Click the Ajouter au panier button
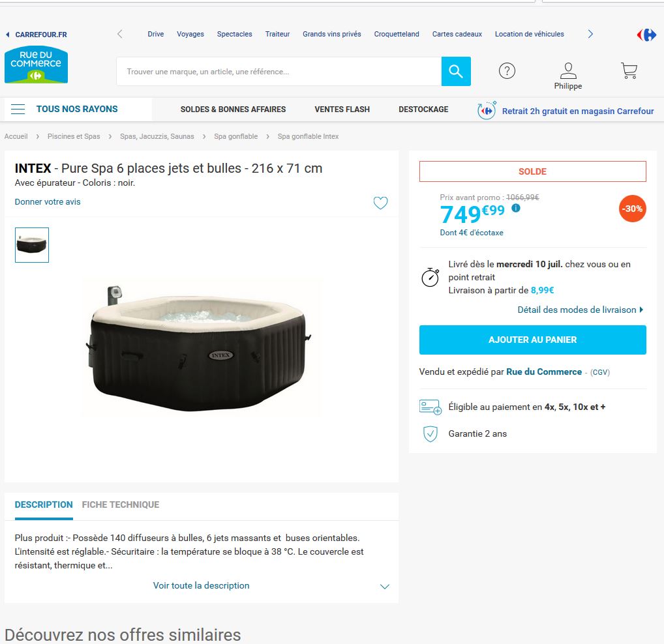Viewport: 664px width, 644px height. 532,340
